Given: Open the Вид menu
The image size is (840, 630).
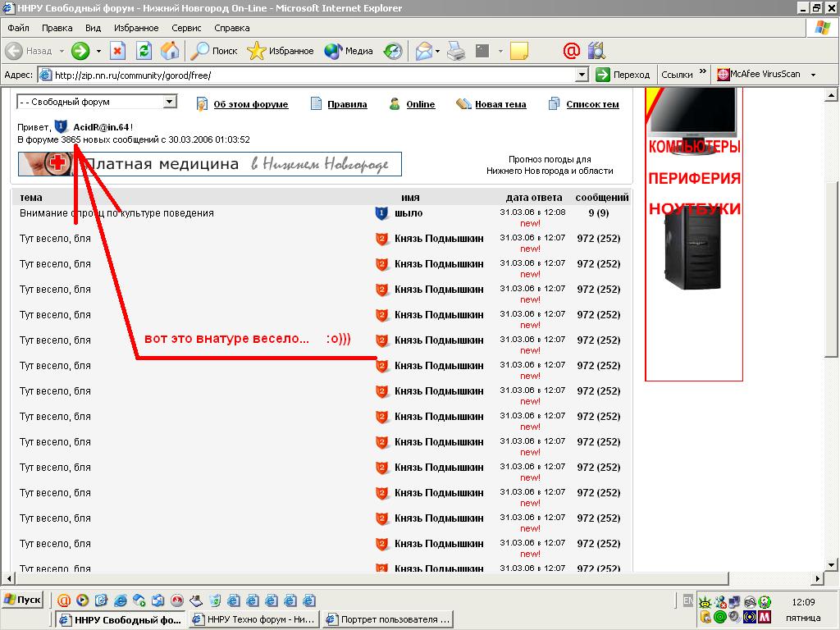Looking at the screenshot, I should pyautogui.click(x=94, y=27).
